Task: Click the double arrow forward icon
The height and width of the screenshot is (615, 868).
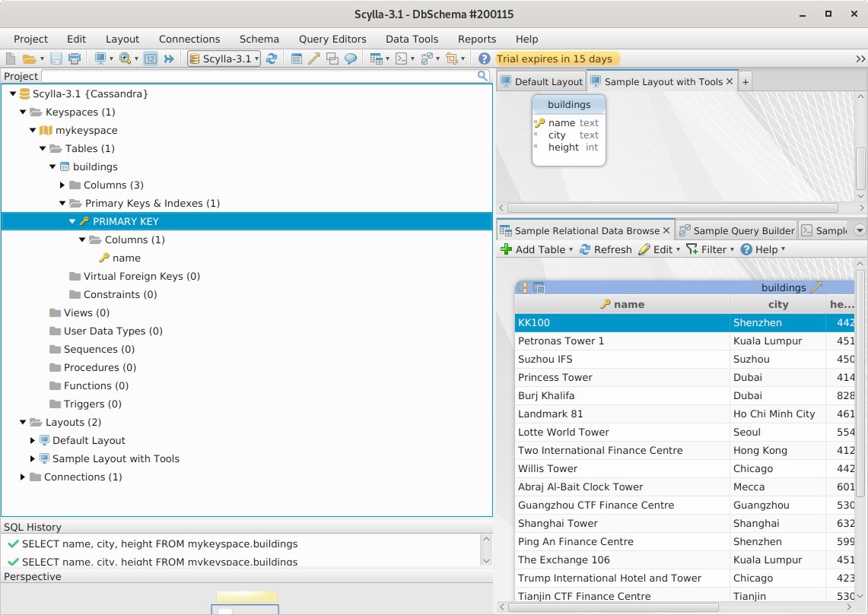Action: click(x=169, y=59)
